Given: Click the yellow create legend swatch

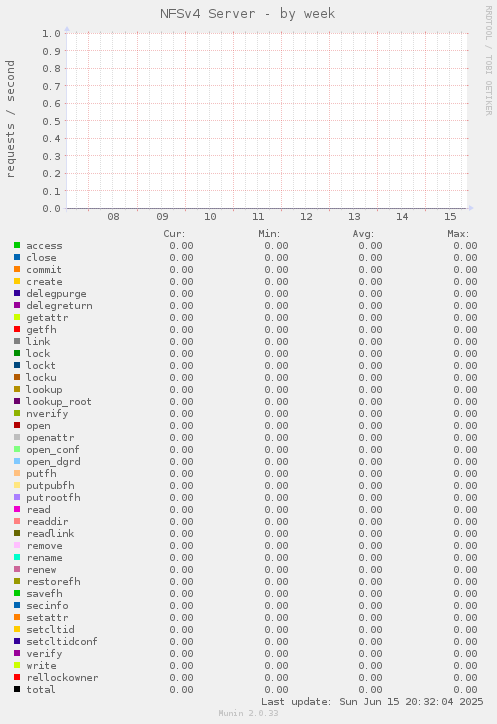Looking at the screenshot, I should pyautogui.click(x=17, y=281).
